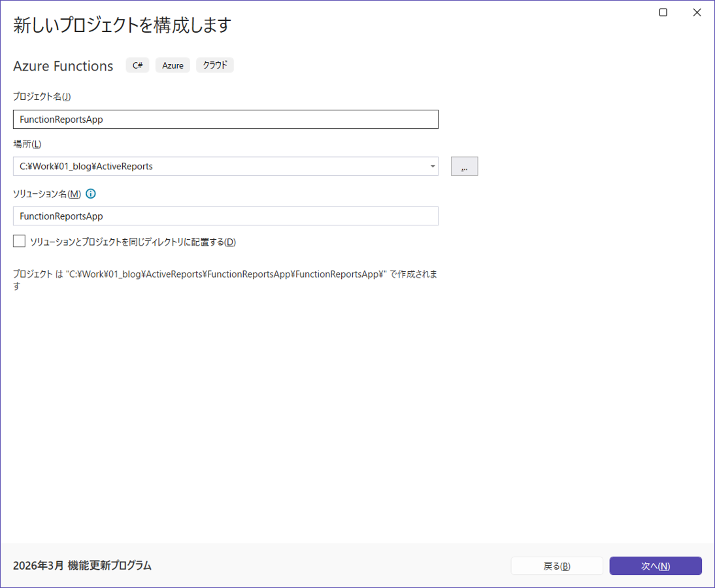715x588 pixels.
Task: Click the プロジェクト名(J) label
Action: coord(42,97)
